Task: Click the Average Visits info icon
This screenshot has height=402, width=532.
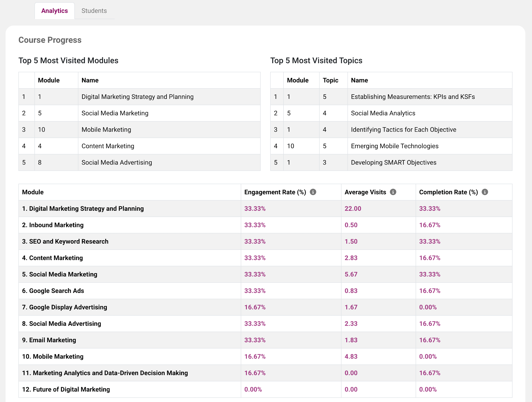Action: (x=393, y=192)
